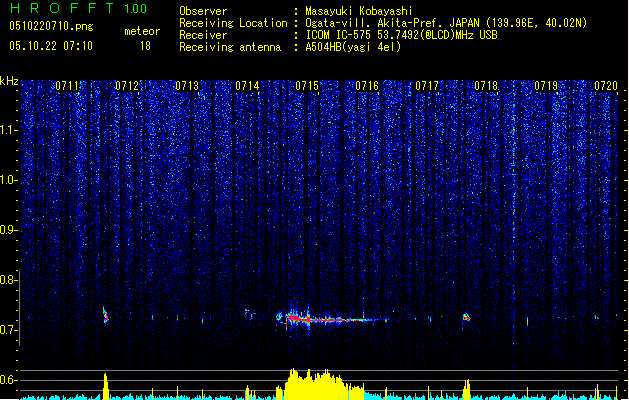This screenshot has width=629, height=400.
Task: Click the 0.9 frequency axis label
Action: 9,230
